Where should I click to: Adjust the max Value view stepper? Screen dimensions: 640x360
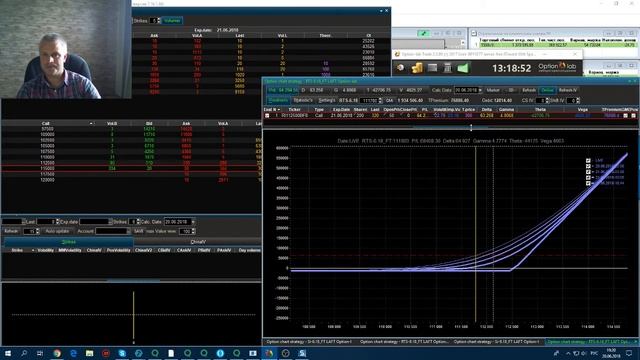[193, 231]
